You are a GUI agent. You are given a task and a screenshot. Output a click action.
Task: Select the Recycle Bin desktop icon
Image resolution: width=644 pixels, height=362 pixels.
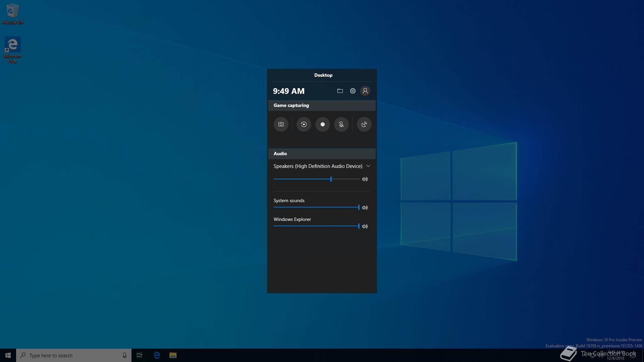(12, 14)
